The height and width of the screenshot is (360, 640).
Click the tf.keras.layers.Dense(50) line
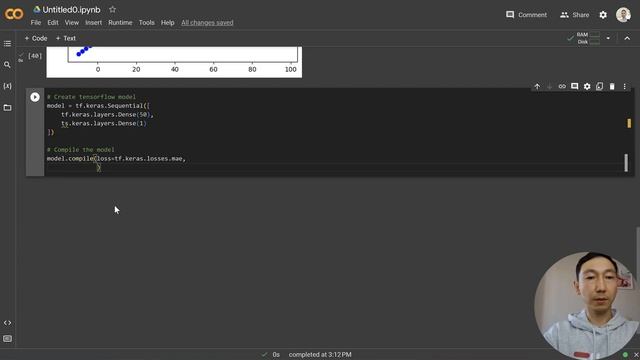[x=107, y=115]
